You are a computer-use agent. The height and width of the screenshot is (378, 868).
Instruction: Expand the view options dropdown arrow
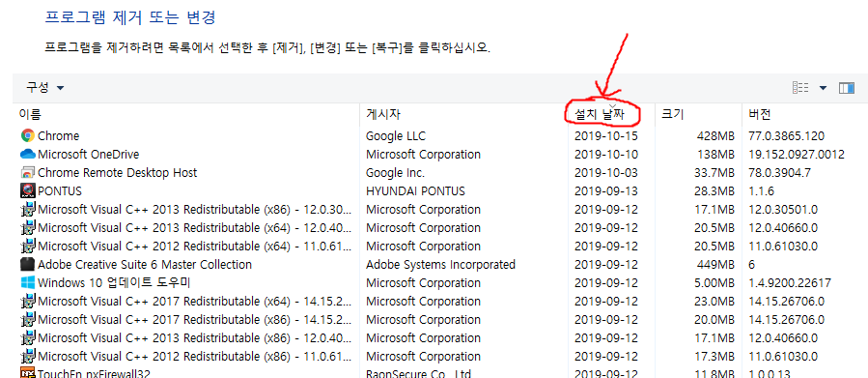click(823, 88)
